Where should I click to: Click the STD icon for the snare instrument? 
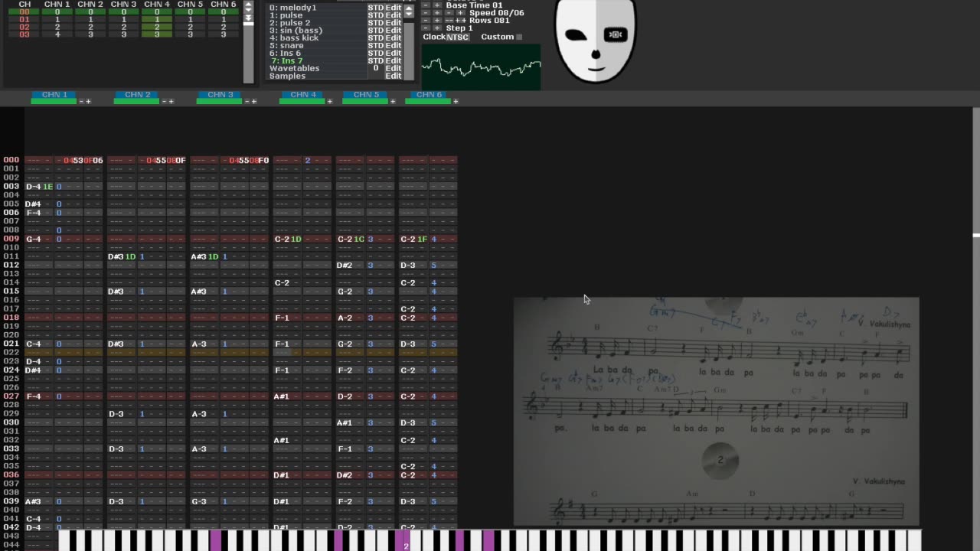click(x=376, y=45)
